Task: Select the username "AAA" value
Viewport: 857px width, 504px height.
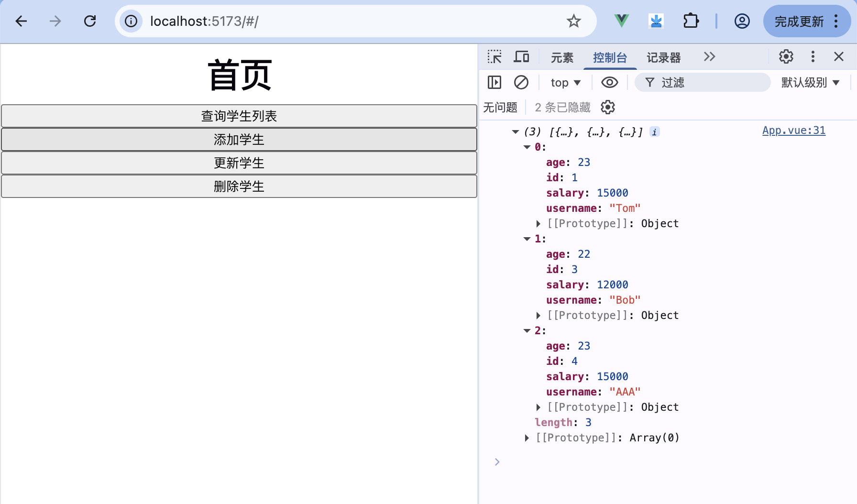Action: pyautogui.click(x=625, y=392)
